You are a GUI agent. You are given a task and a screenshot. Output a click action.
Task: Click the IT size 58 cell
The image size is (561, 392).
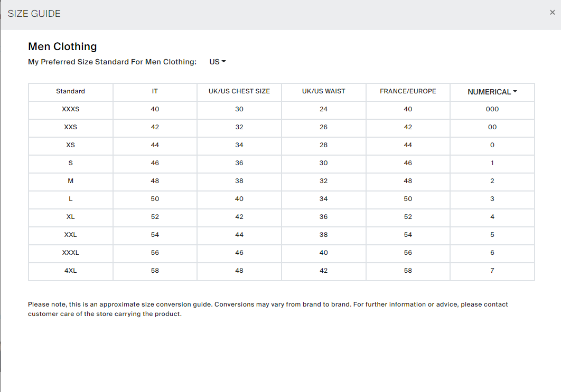coord(155,271)
